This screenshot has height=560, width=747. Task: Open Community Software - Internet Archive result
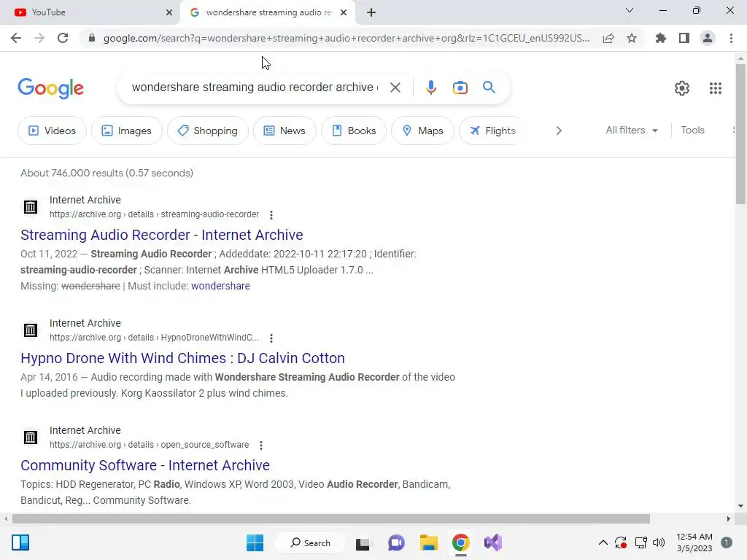pyautogui.click(x=145, y=465)
